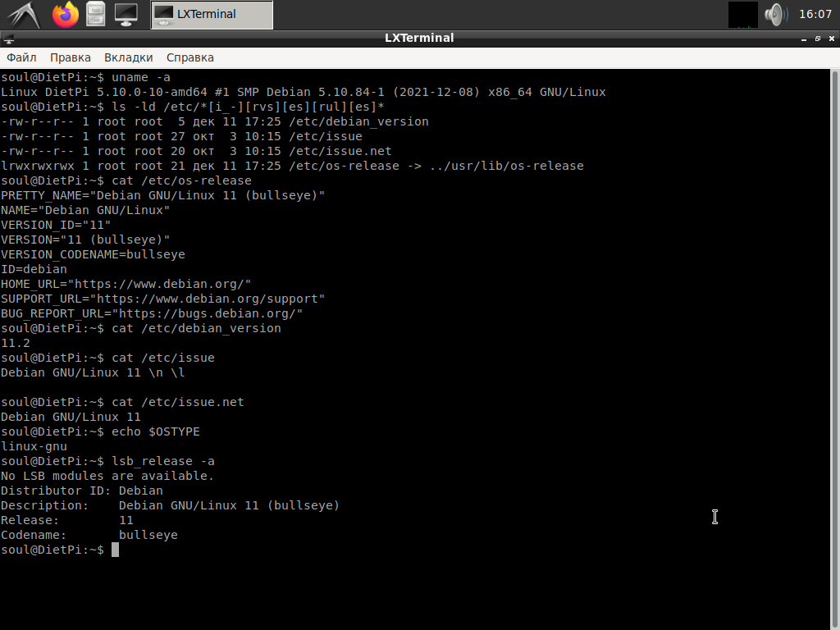Click the terminal cursor at last prompt
840x630 pixels.
pyautogui.click(x=115, y=550)
